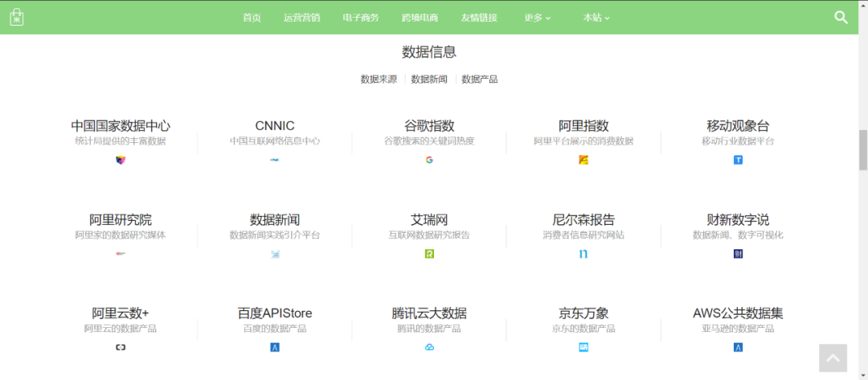Open the 谷歌指数 link
The width and height of the screenshot is (868, 380).
pos(429,125)
